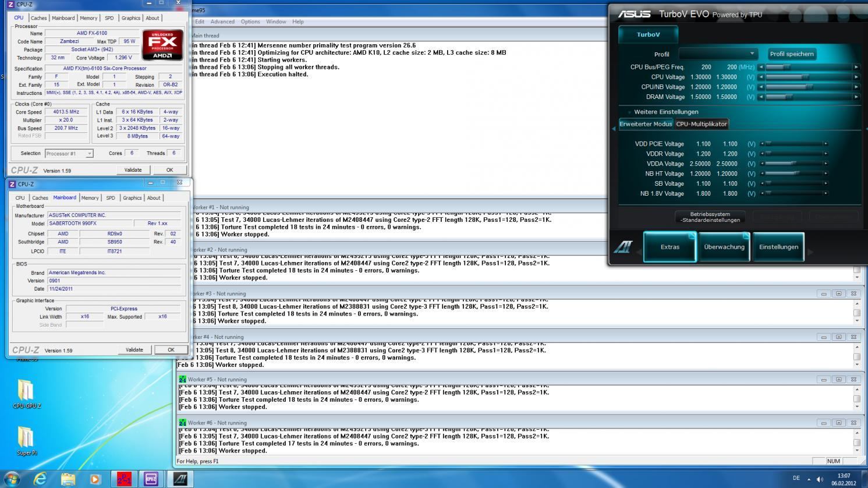
Task: Open the Graphics tab in lower CPU-Z
Action: point(132,198)
